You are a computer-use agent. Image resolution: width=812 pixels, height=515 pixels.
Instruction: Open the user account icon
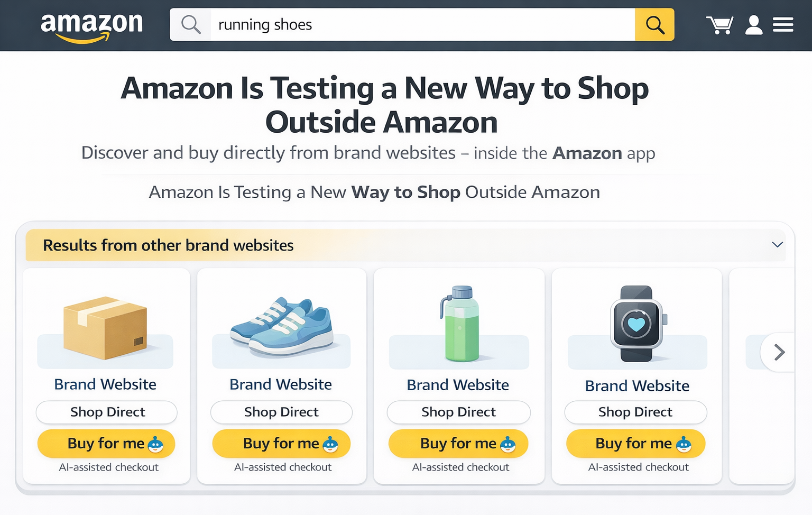(753, 25)
